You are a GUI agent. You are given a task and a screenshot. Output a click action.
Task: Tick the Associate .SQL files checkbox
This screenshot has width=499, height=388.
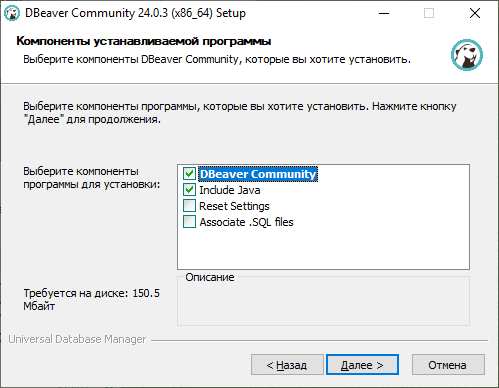point(189,222)
